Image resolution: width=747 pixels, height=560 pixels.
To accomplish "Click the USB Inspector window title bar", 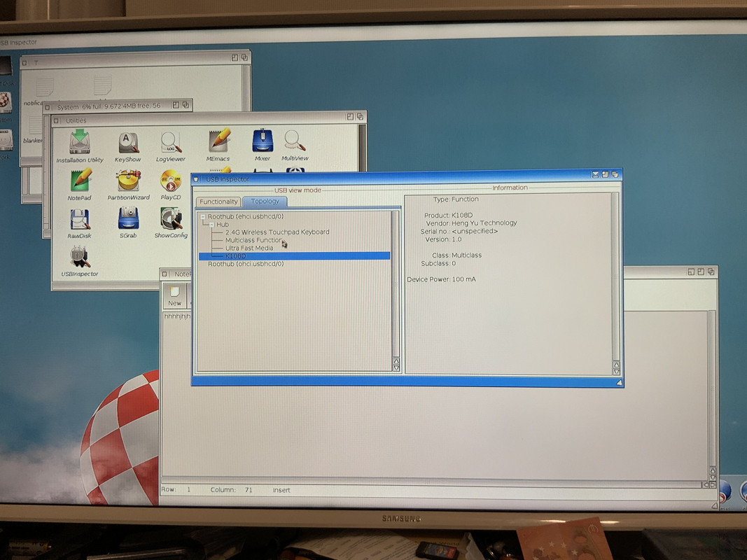I will [396, 178].
